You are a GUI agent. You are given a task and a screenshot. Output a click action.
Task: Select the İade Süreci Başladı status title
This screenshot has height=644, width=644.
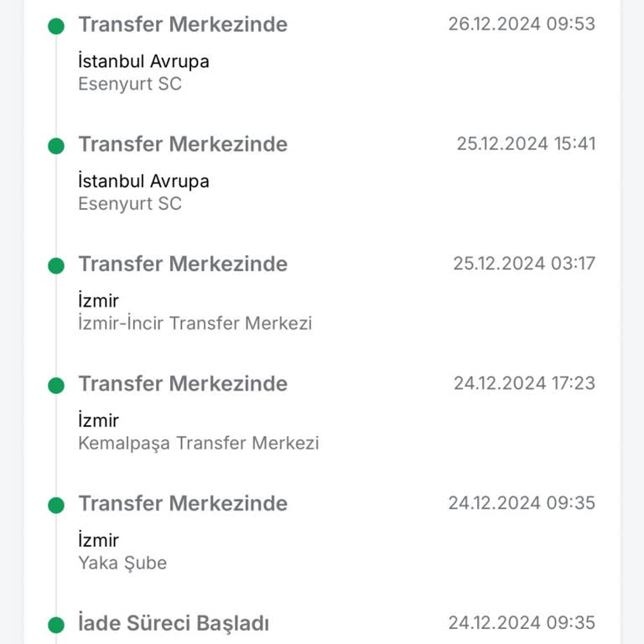[174, 624]
